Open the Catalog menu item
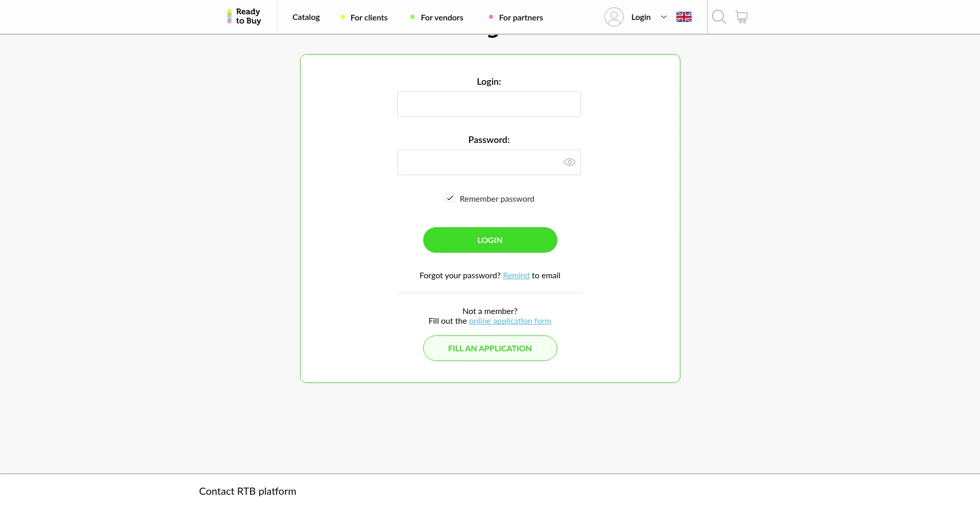The width and height of the screenshot is (980, 507). click(x=306, y=17)
